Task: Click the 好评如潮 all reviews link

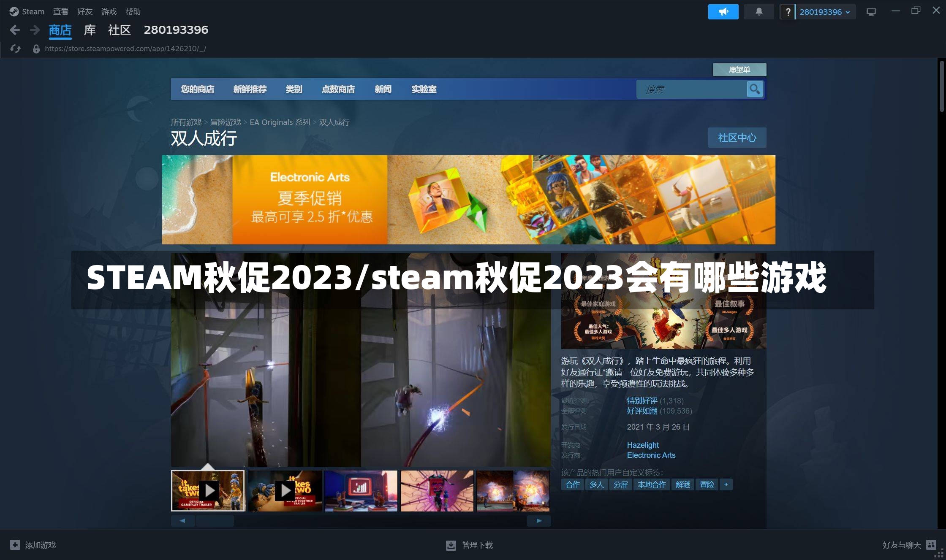Action: pyautogui.click(x=642, y=411)
